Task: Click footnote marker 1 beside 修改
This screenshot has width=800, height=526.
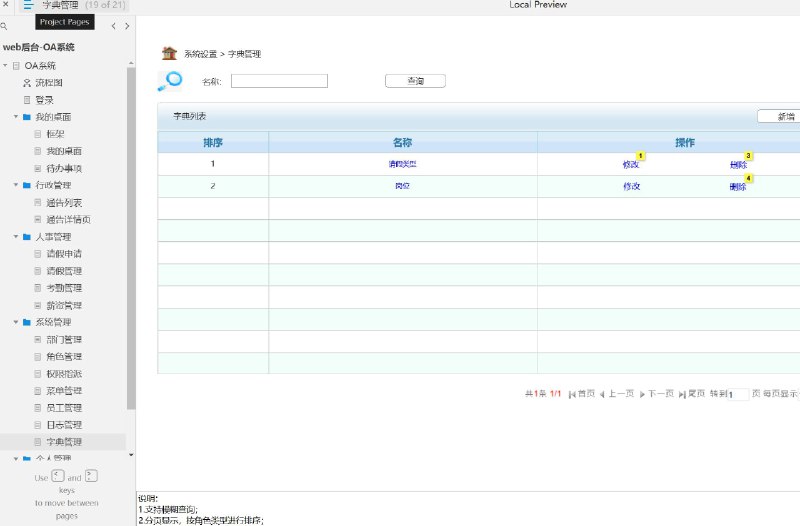Action: [641, 155]
